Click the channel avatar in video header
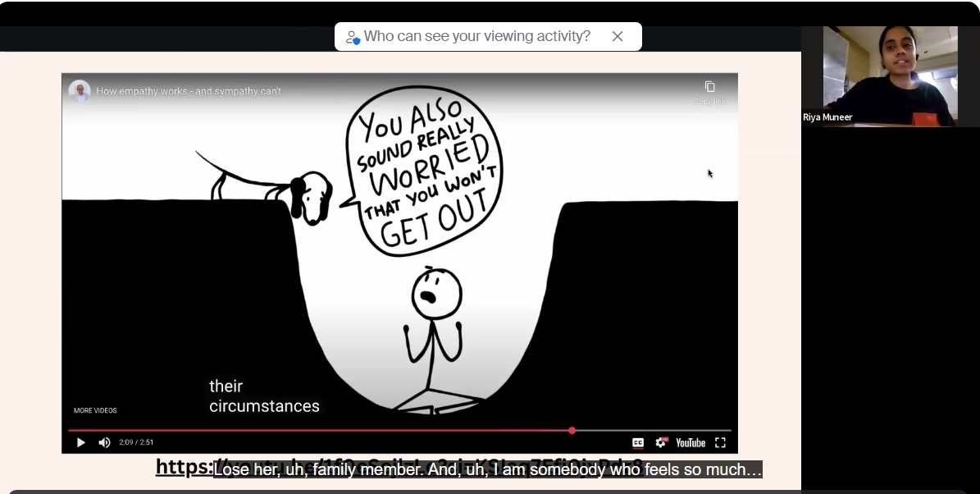980x494 pixels. tap(80, 91)
